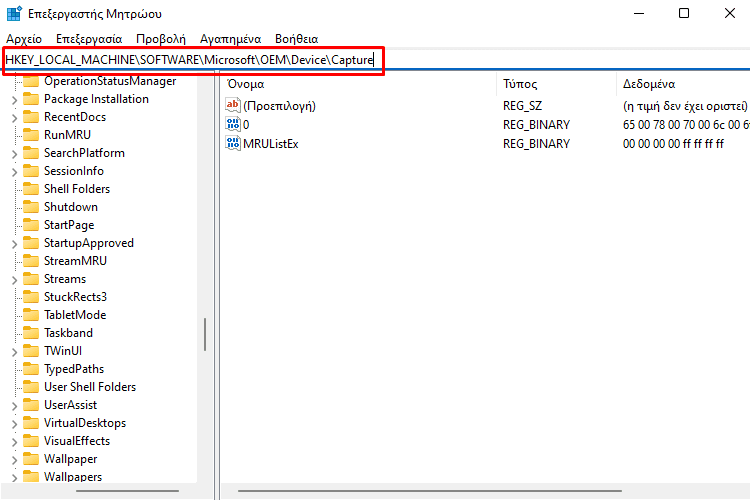Click the SessionInfo folder icon
This screenshot has width=750, height=500.
(x=31, y=171)
